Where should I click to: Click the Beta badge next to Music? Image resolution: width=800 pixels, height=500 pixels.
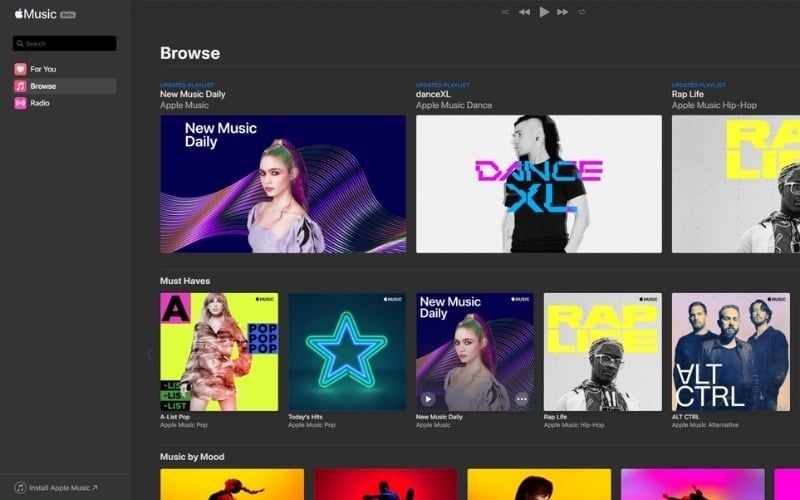coord(68,15)
